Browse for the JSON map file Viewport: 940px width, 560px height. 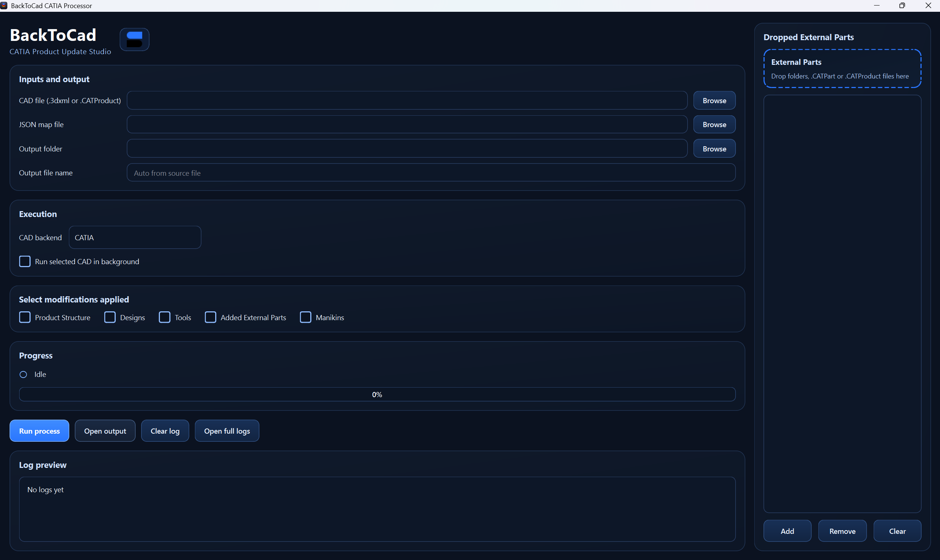point(714,125)
